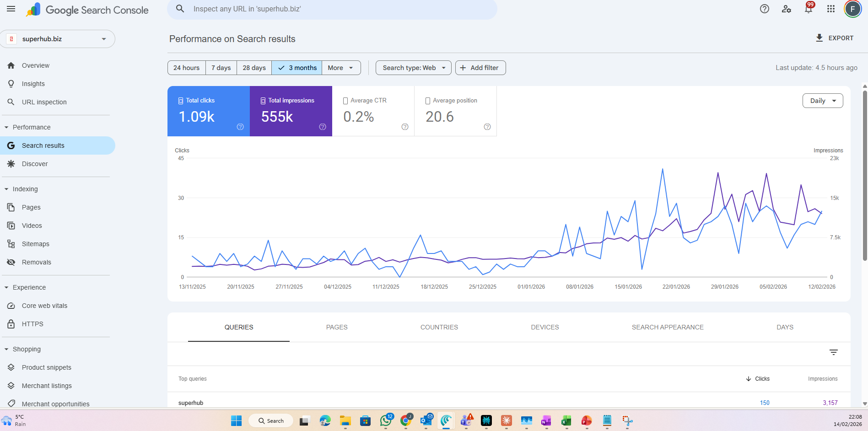Image resolution: width=868 pixels, height=431 pixels.
Task: Show help for Average position
Action: (487, 127)
